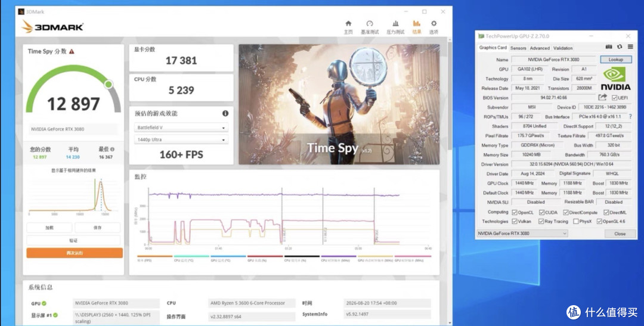644x326 pixels.
Task: Click the Time Spy artwork thumbnail
Action: coord(339,104)
